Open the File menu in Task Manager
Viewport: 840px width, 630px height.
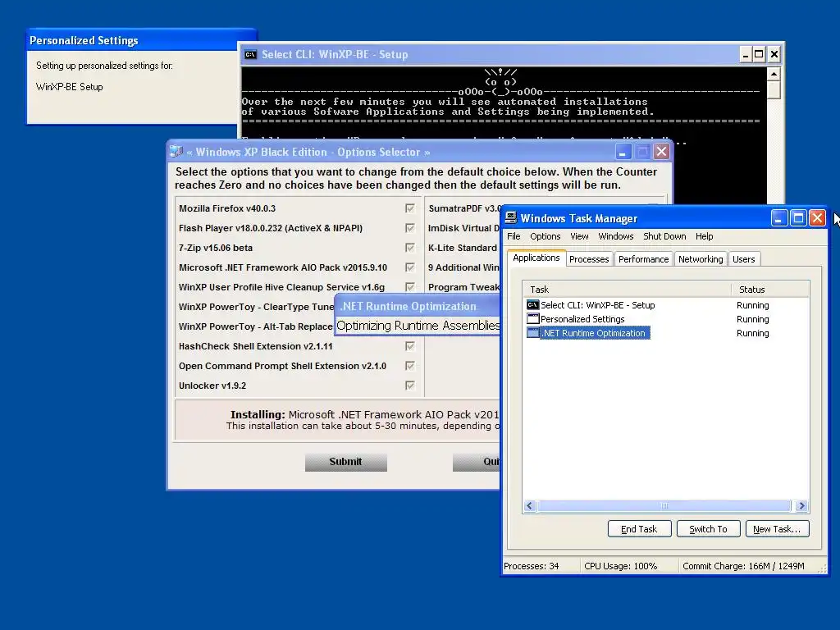pos(514,236)
